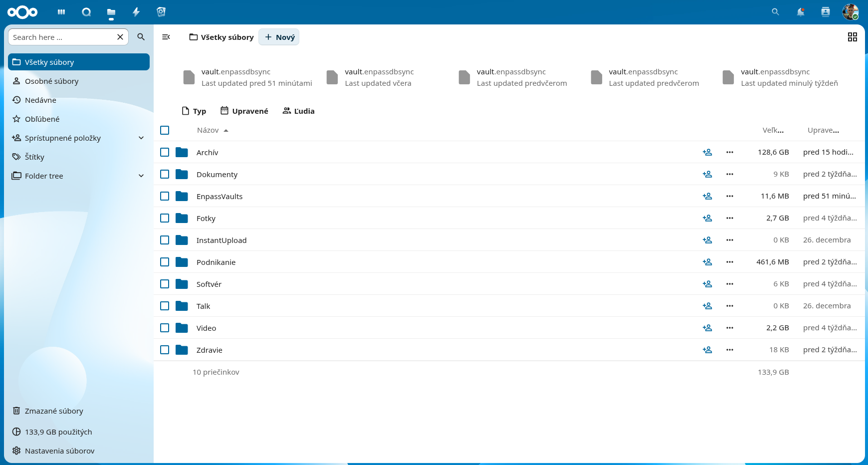This screenshot has width=868, height=465.
Task: Open the Dashboard app
Action: 61,11
